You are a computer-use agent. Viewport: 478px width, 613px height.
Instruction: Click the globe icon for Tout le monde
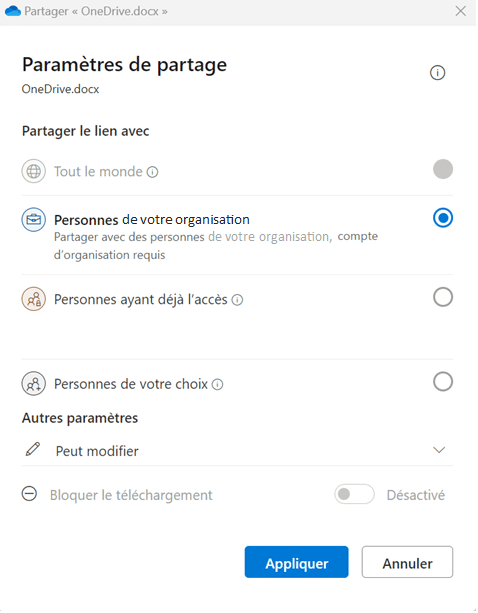(x=34, y=171)
